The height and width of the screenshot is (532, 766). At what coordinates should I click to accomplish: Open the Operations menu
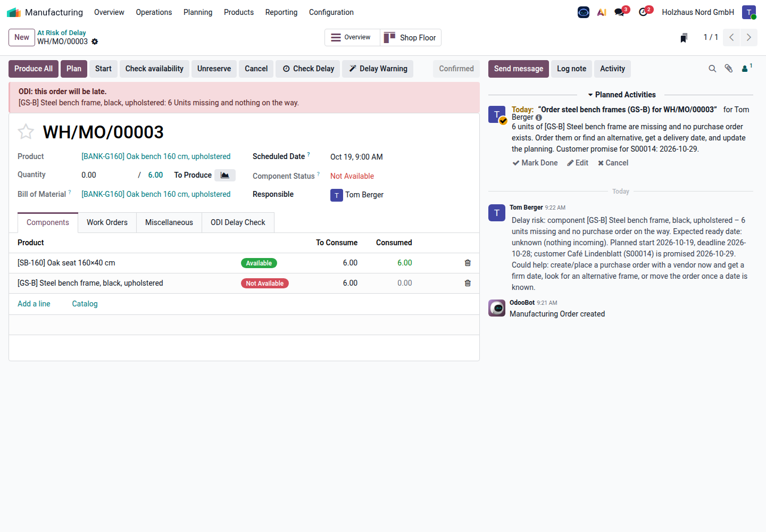point(154,12)
